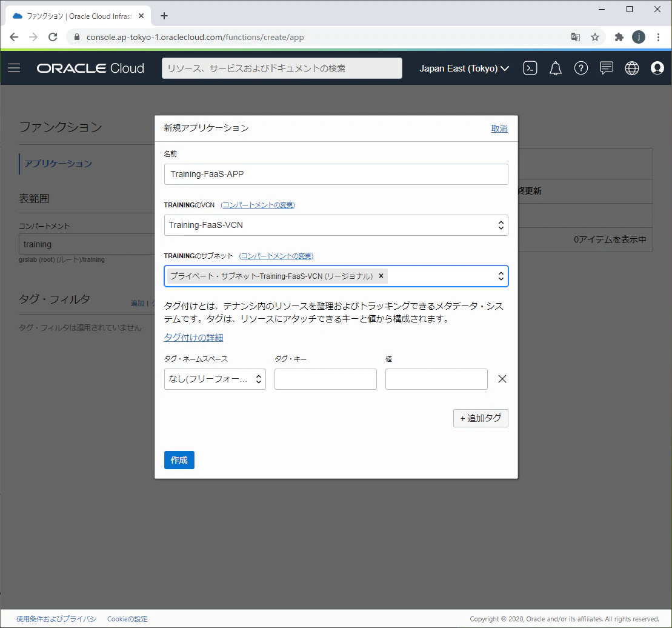Remove the selected private subnet chip
The width and height of the screenshot is (672, 628).
pos(381,276)
